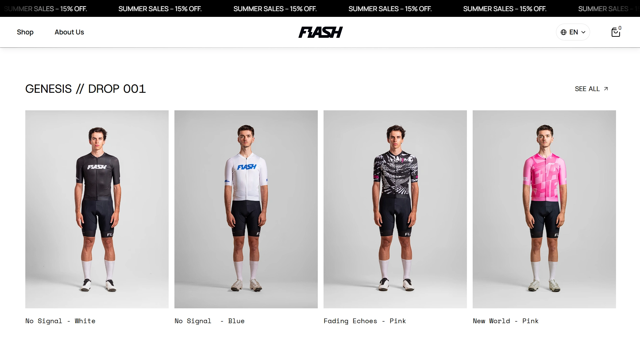The height and width of the screenshot is (364, 640).
Task: View the pink jersey product photo
Action: point(544,209)
